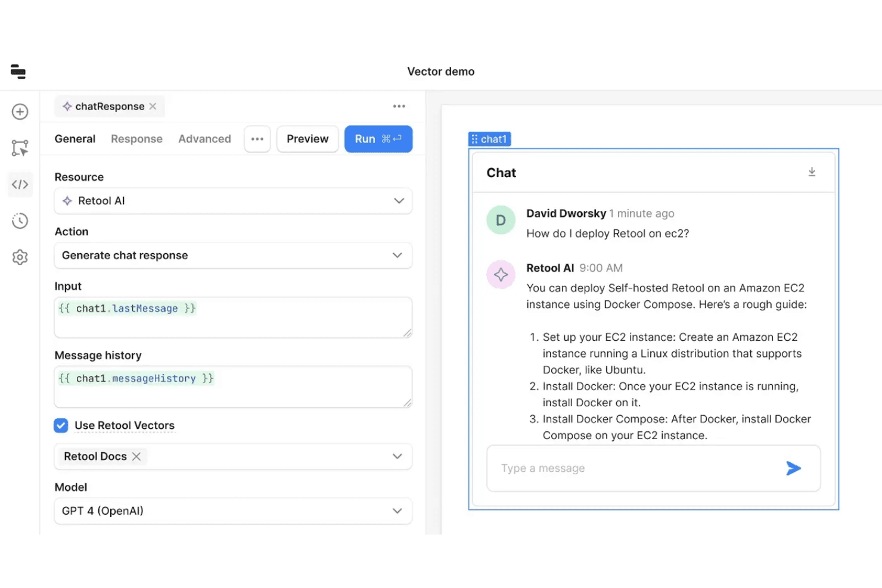This screenshot has width=882, height=588.
Task: Expand the Retool Docs vectors dropdown
Action: click(x=397, y=456)
